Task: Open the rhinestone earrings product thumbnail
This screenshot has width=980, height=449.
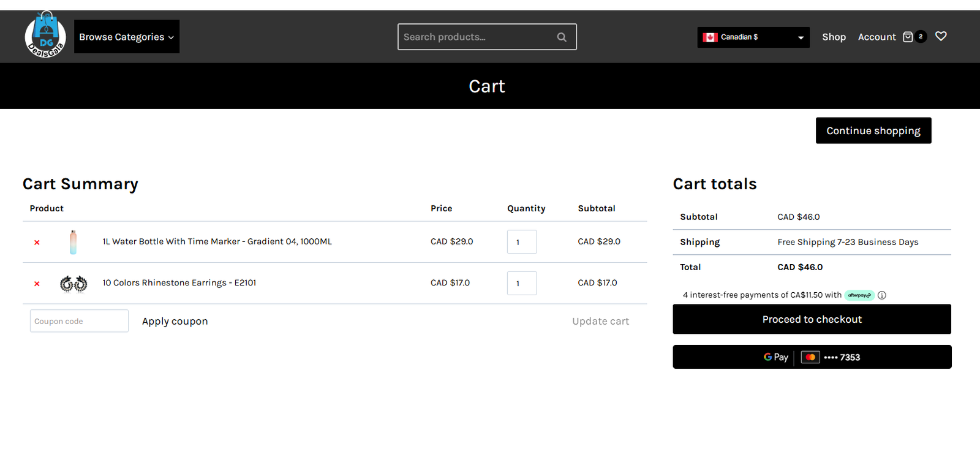Action: click(73, 284)
